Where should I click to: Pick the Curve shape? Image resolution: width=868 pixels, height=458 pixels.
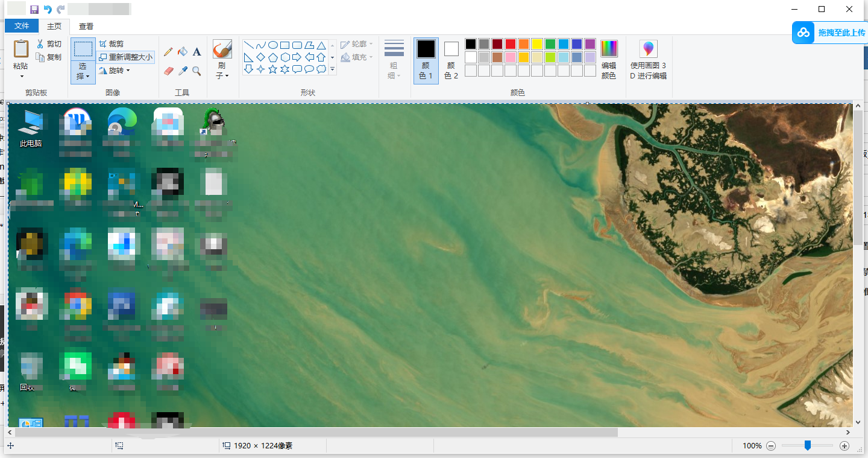pyautogui.click(x=260, y=45)
